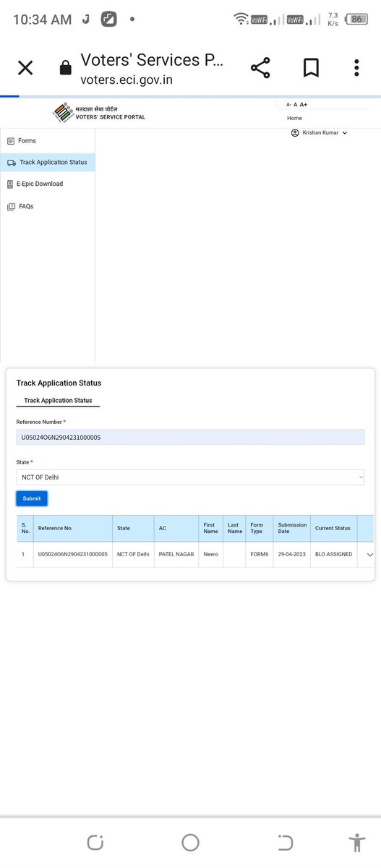Image resolution: width=381 pixels, height=868 pixels.
Task: Reset font size with middle A control
Action: coord(295,105)
